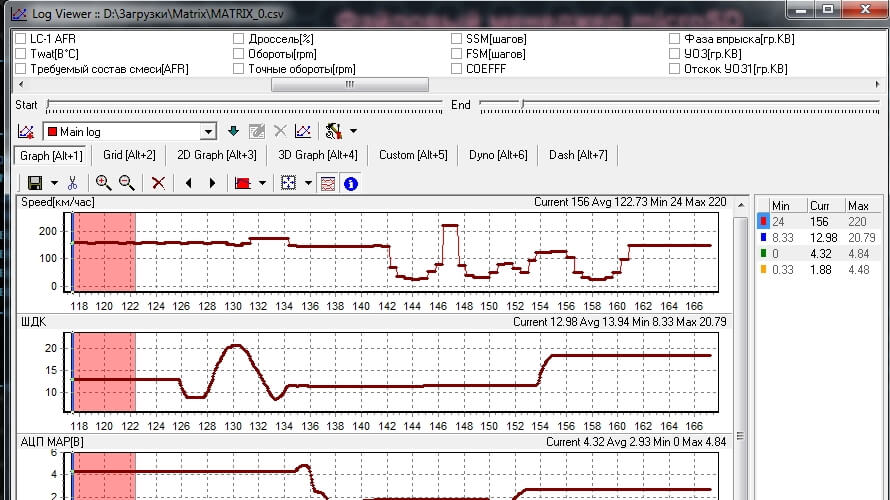Click the left arrow scroll icon
The width and height of the screenshot is (890, 500).
(188, 183)
